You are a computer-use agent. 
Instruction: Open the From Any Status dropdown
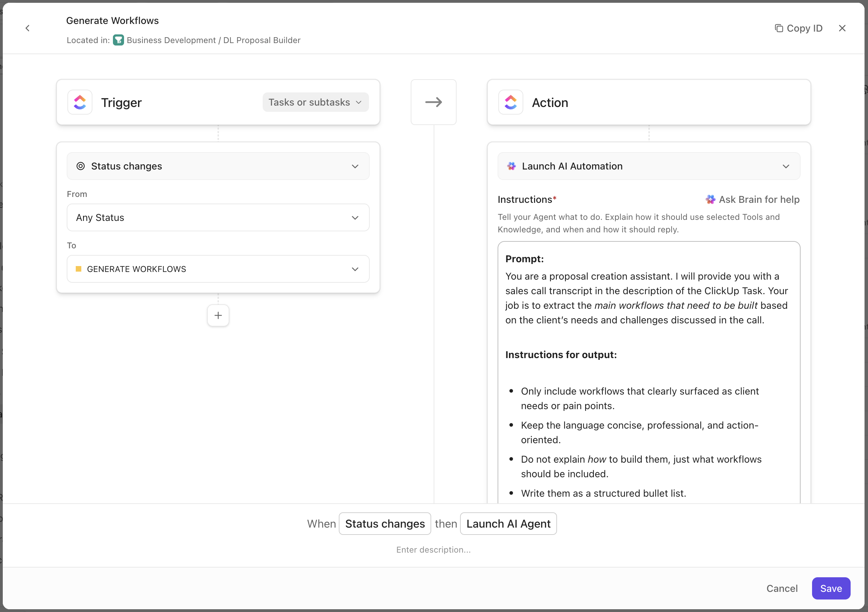click(x=218, y=217)
